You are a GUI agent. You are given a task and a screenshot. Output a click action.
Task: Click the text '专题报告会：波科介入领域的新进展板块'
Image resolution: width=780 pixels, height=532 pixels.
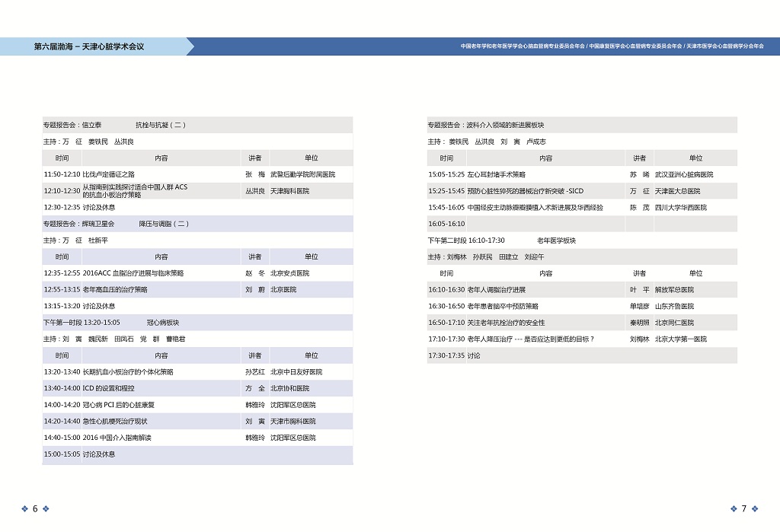pos(486,125)
